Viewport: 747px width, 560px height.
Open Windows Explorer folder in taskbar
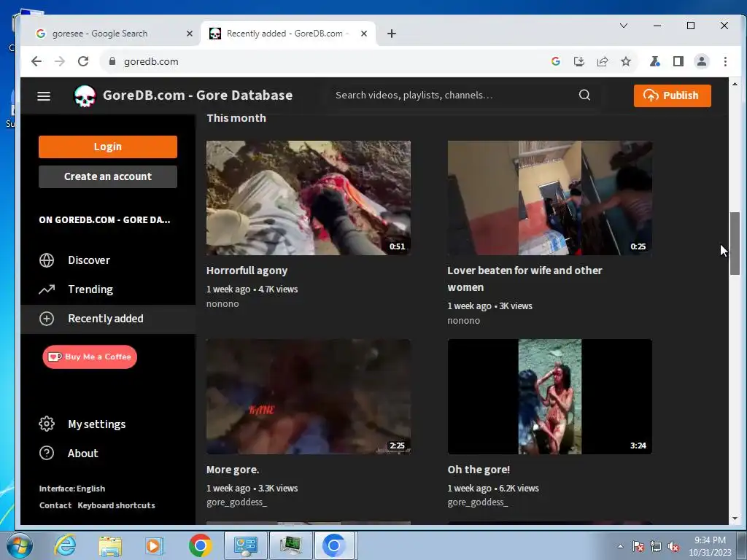pos(110,545)
